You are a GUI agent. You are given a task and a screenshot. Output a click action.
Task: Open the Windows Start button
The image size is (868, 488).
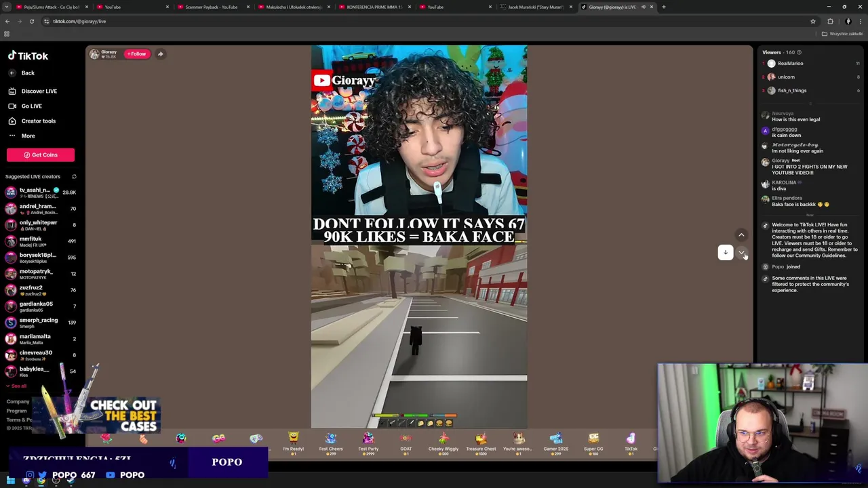pyautogui.click(x=11, y=481)
